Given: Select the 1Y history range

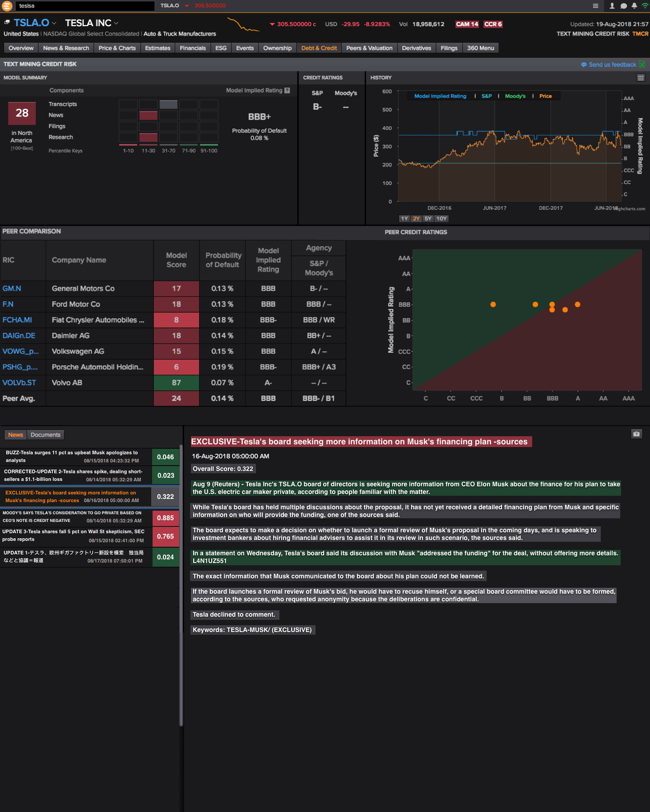Looking at the screenshot, I should [404, 219].
